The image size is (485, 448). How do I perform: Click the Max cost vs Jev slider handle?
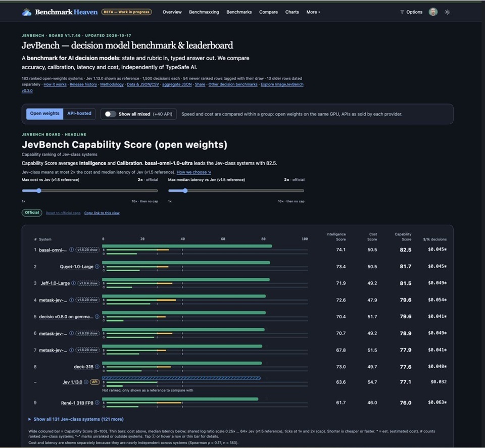[x=39, y=191]
